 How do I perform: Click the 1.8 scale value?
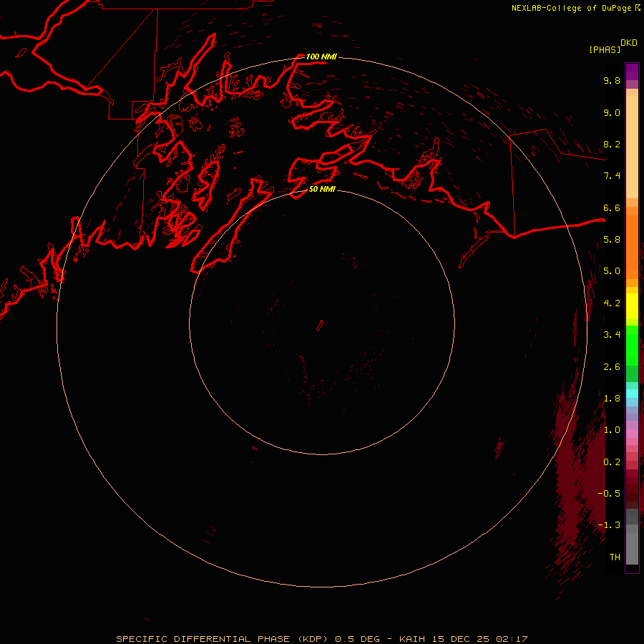coord(612,399)
